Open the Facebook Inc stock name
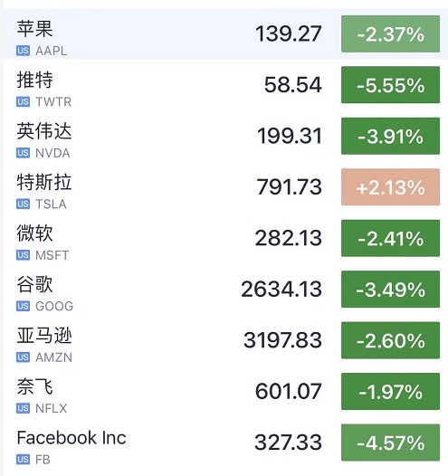 tap(71, 438)
